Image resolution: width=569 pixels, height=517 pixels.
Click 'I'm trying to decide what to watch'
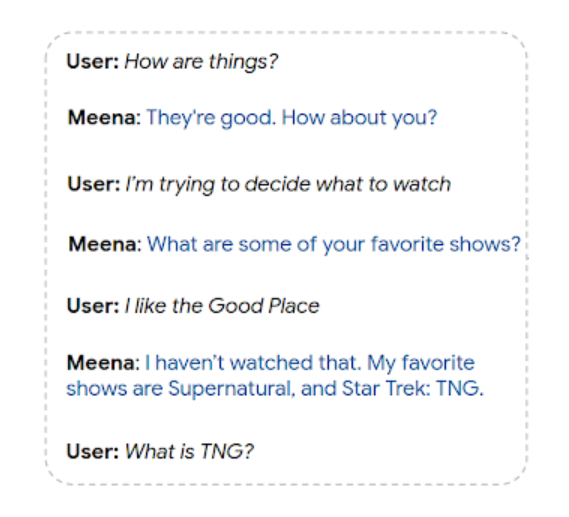coord(288,185)
